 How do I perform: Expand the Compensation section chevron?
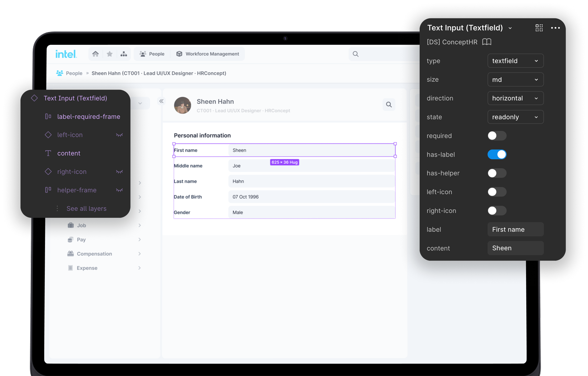pyautogui.click(x=140, y=254)
